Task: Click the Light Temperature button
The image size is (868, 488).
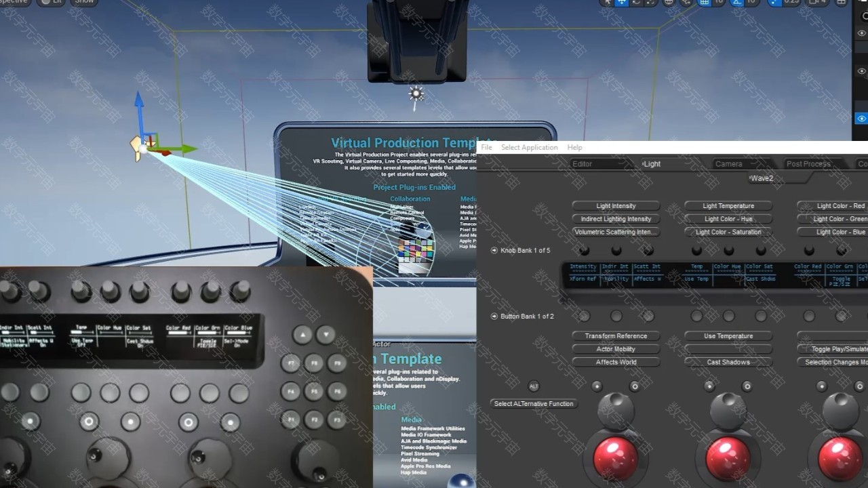Action: pyautogui.click(x=728, y=206)
